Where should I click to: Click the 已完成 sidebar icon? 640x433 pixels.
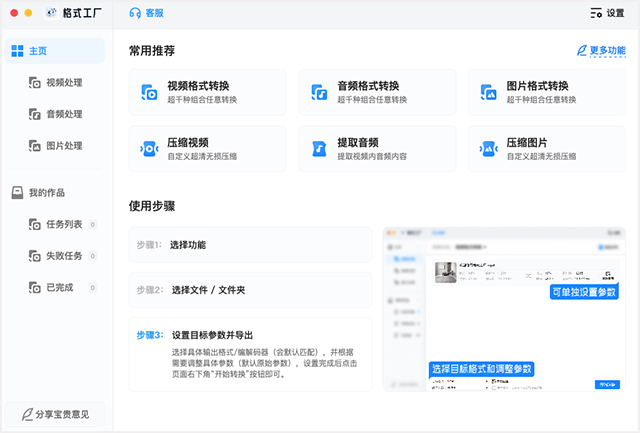coord(35,287)
